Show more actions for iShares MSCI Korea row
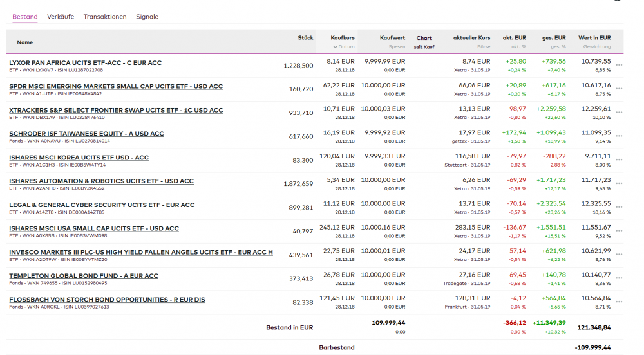This screenshot has width=644, height=355. [619, 160]
